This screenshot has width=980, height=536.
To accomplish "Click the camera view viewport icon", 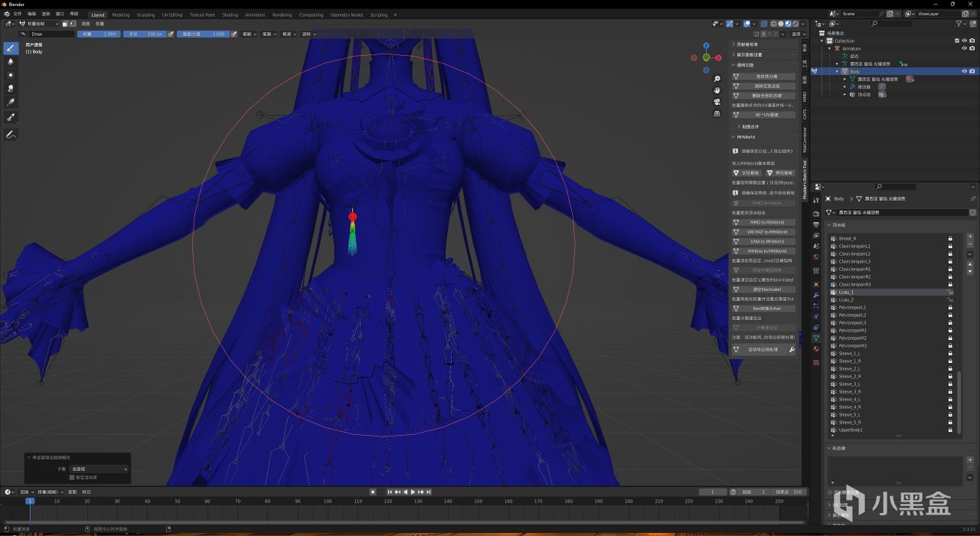I will click(717, 102).
